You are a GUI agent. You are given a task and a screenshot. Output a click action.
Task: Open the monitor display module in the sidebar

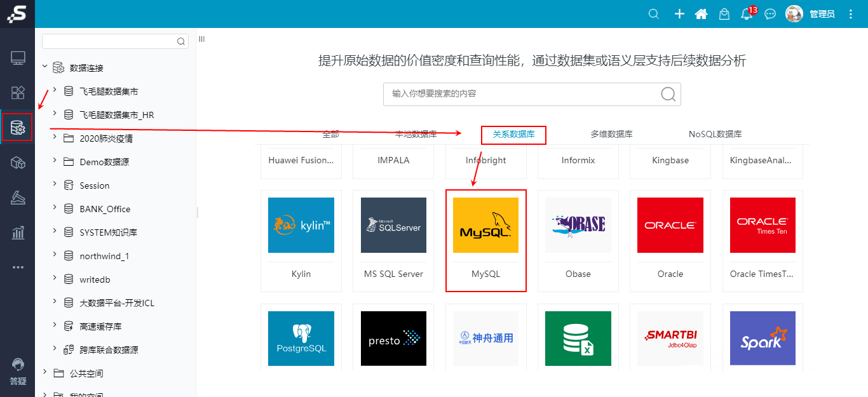pos(18,58)
